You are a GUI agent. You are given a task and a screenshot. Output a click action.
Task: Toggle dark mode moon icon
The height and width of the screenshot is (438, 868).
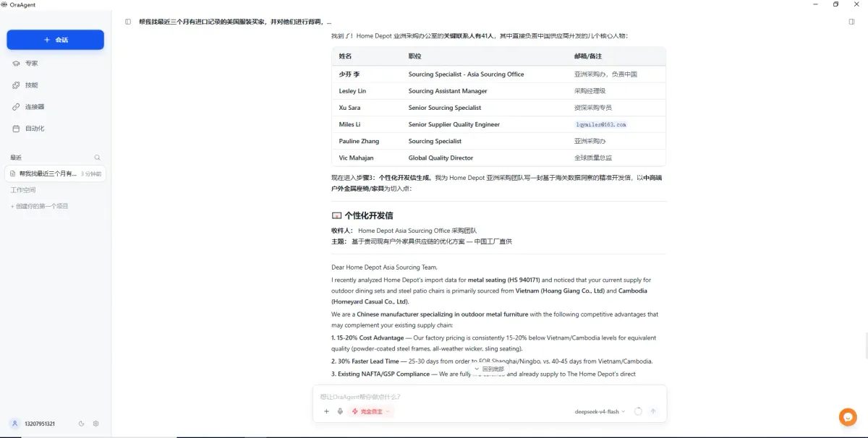point(81,424)
